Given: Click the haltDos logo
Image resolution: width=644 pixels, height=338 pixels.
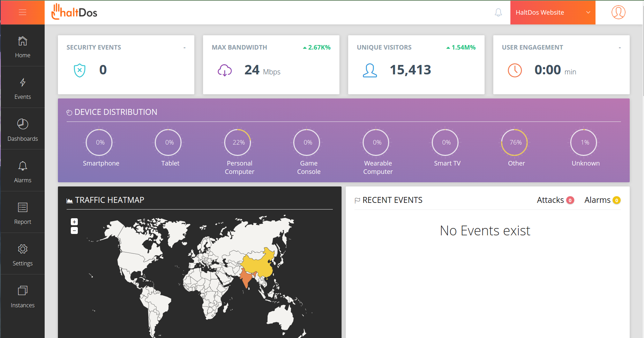Looking at the screenshot, I should coord(74,12).
